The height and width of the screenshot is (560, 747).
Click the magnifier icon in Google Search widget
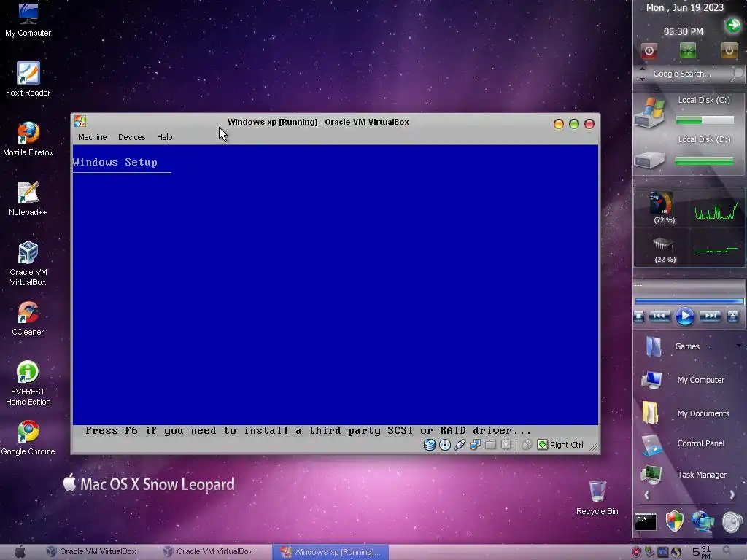(x=737, y=74)
